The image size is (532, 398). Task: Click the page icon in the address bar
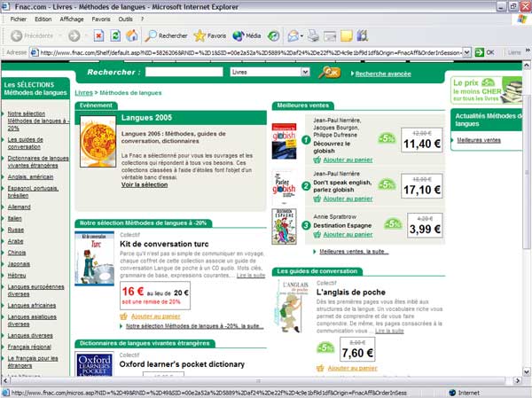[34, 52]
